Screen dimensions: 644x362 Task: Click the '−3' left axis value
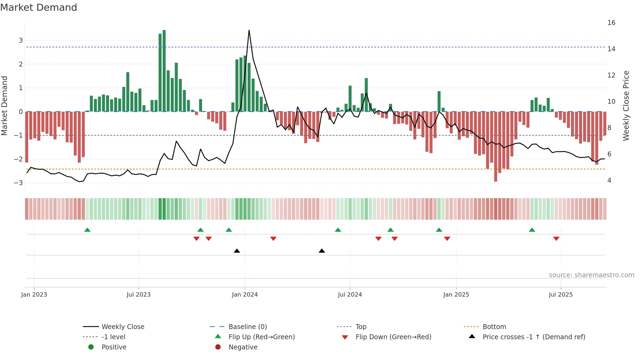pos(18,183)
